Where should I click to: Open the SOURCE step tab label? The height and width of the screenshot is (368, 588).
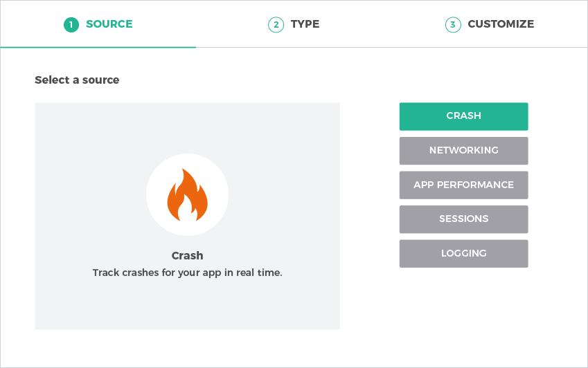(109, 24)
